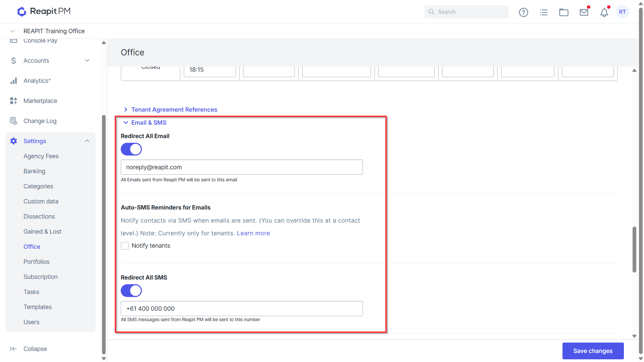Viewport: 644px width, 362px height.
Task: Open the help question mark icon
Action: tap(523, 12)
